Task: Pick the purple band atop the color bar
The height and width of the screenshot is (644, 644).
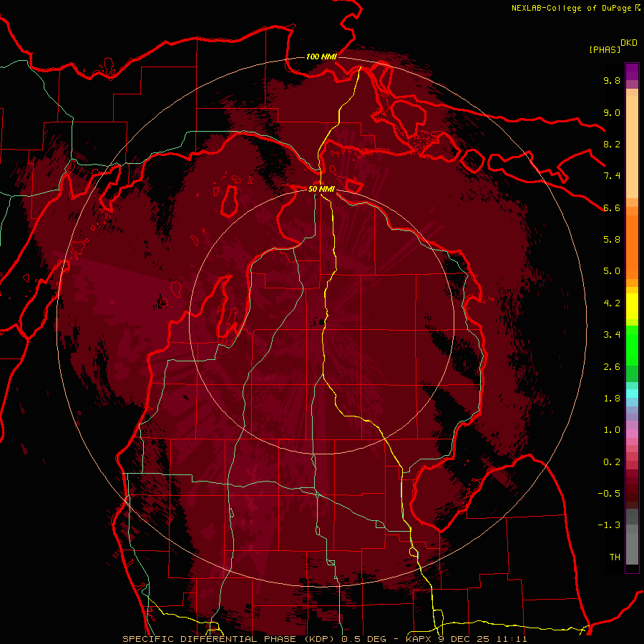Action: [x=632, y=72]
